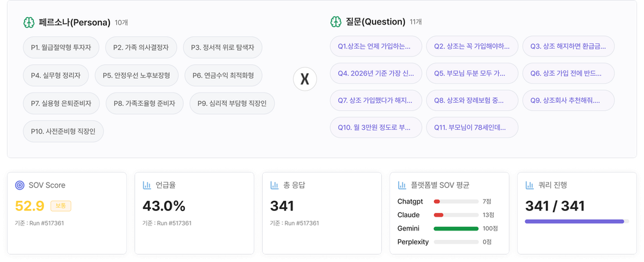Click the bar chart icon beside 언급율
This screenshot has height=262, width=644.
(147, 185)
